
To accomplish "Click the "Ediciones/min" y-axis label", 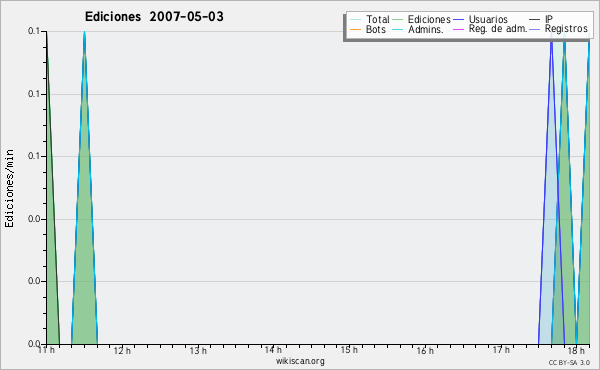I will pos(9,188).
